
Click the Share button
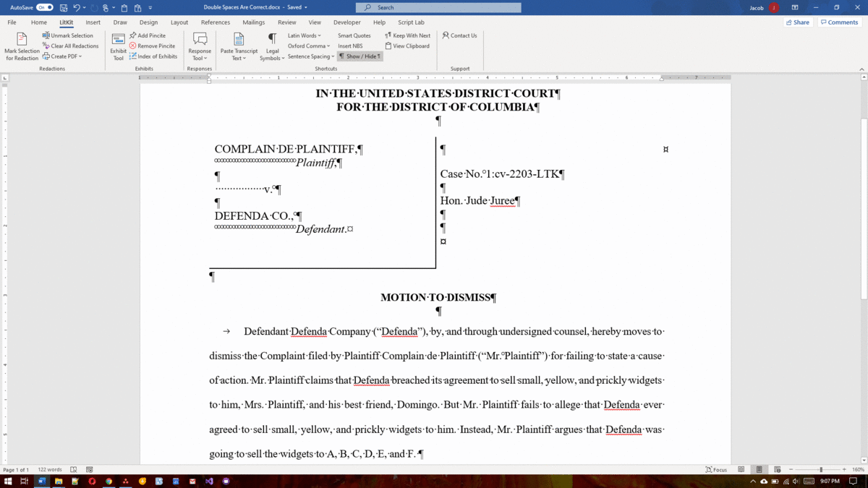[798, 22]
